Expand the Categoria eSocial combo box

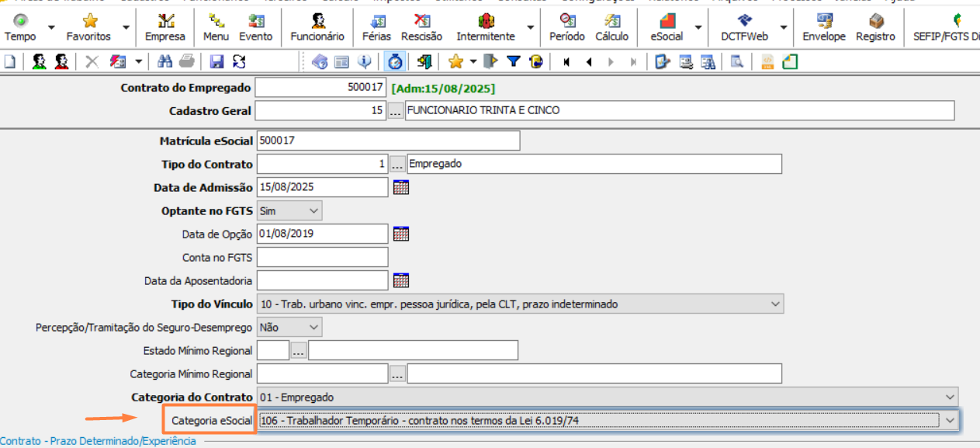tap(951, 420)
